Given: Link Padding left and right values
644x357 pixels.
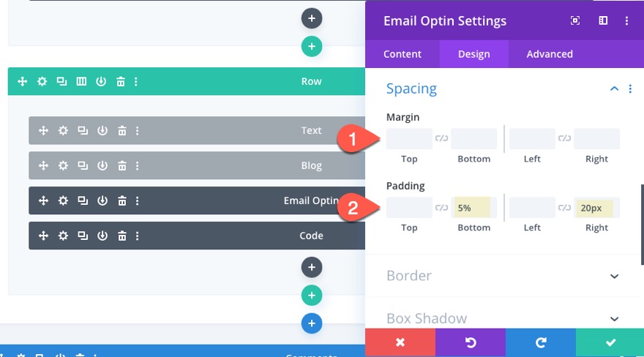Looking at the screenshot, I should click(564, 208).
